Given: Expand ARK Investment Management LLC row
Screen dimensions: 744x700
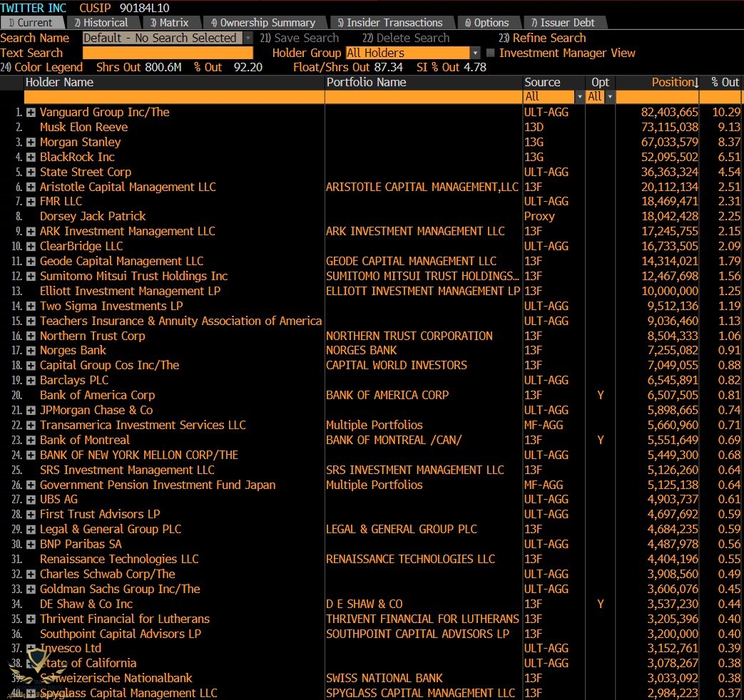Looking at the screenshot, I should coord(31,232).
